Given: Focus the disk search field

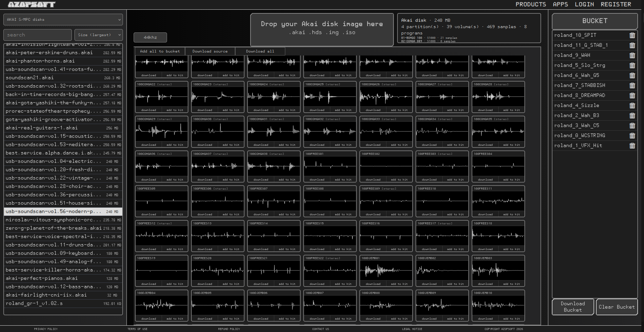Looking at the screenshot, I should 37,35.
